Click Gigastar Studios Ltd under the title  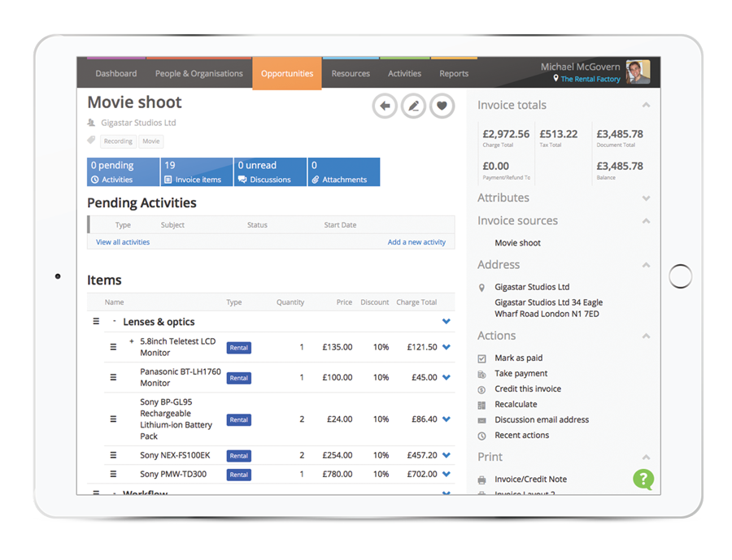(x=138, y=123)
